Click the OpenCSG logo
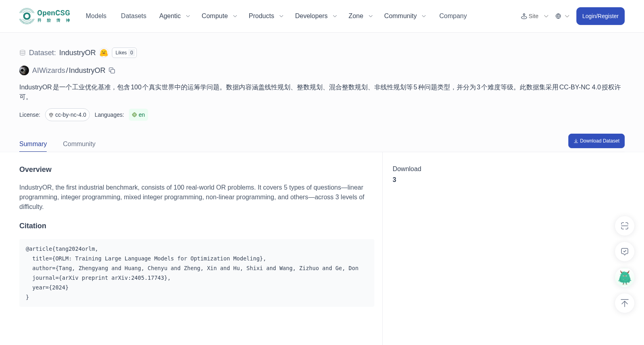 45,16
